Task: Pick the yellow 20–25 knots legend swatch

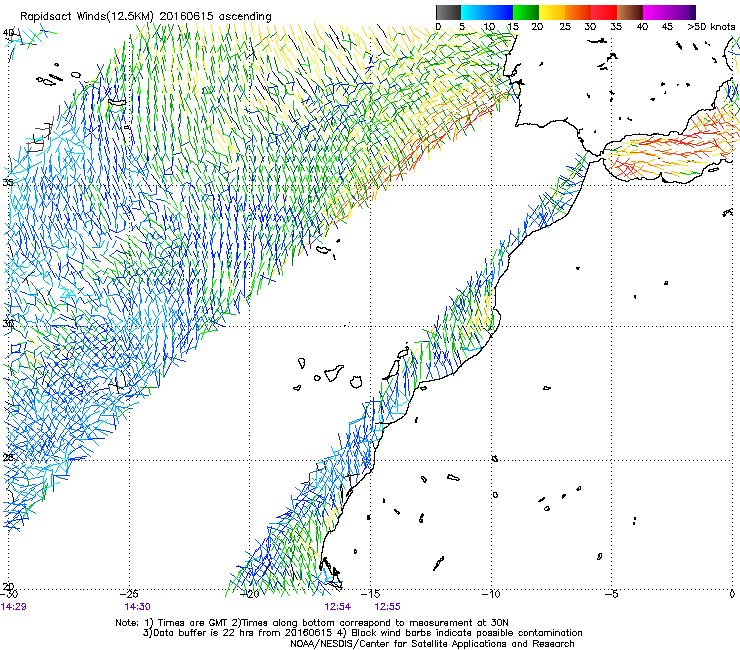Action: point(552,12)
